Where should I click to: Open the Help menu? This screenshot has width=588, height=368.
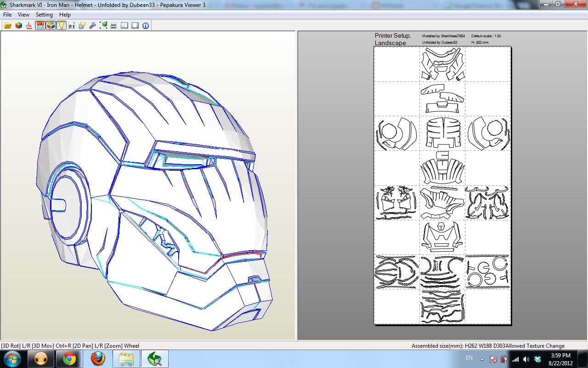pyautogui.click(x=65, y=15)
